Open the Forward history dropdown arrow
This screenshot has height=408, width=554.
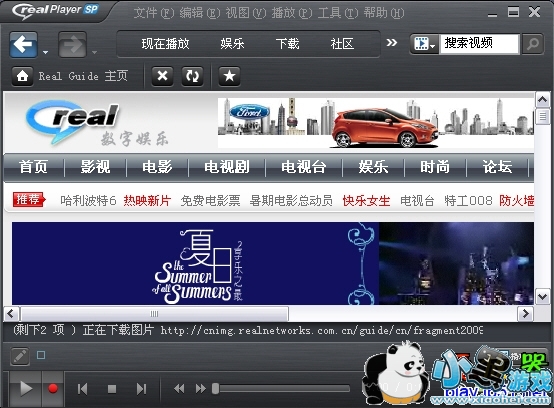[x=94, y=52]
